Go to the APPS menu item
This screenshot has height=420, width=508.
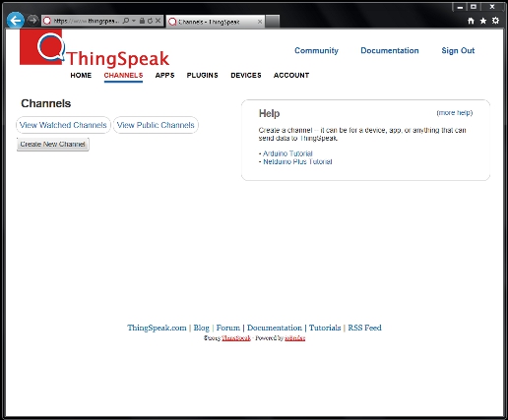coord(164,75)
